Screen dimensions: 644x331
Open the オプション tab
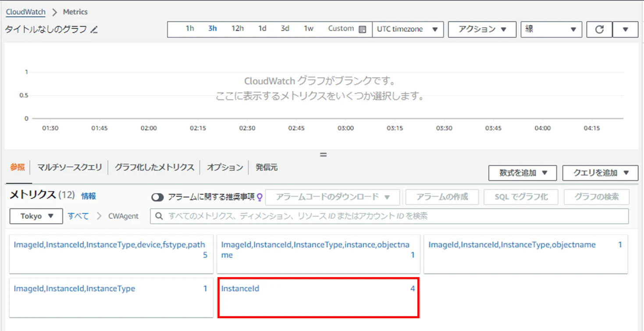(x=224, y=167)
